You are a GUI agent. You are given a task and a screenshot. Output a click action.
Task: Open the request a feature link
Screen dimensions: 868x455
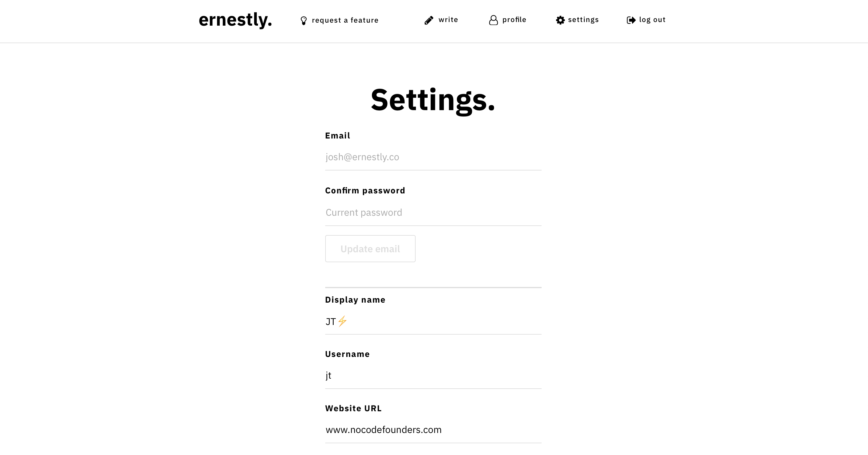(x=345, y=20)
